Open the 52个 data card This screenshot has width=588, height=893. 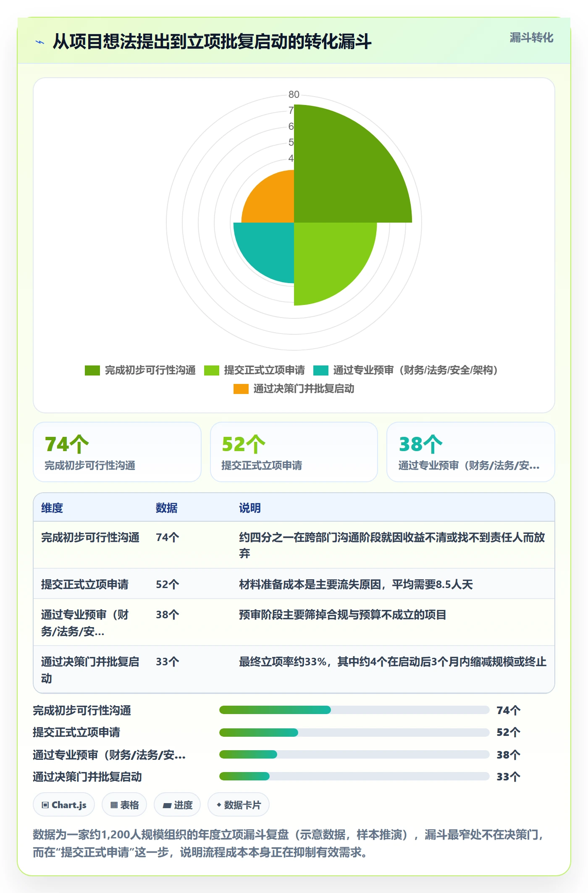point(294,452)
